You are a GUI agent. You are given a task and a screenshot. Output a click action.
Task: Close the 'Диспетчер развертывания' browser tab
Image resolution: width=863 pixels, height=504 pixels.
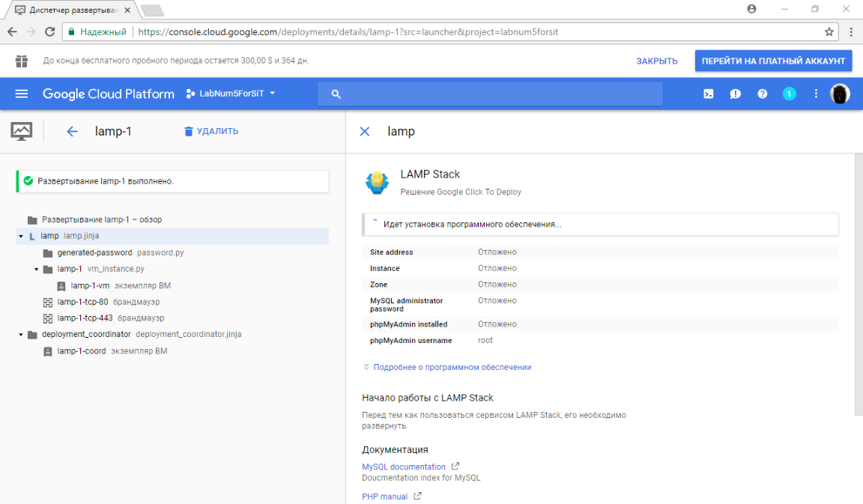tap(127, 10)
